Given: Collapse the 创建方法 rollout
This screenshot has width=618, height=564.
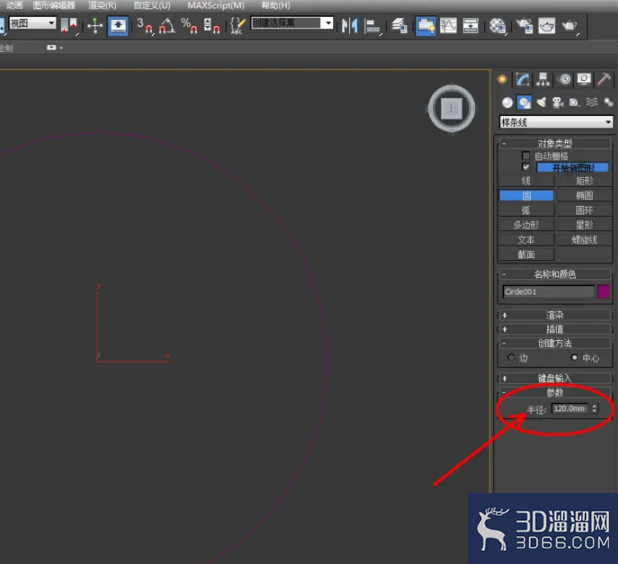Looking at the screenshot, I should click(555, 343).
